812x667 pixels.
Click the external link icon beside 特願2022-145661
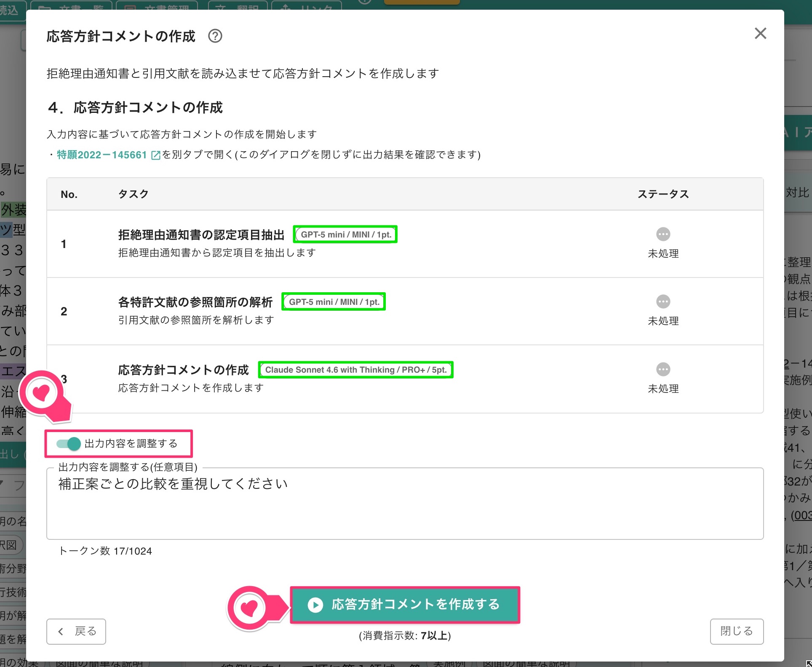pyautogui.click(x=156, y=155)
